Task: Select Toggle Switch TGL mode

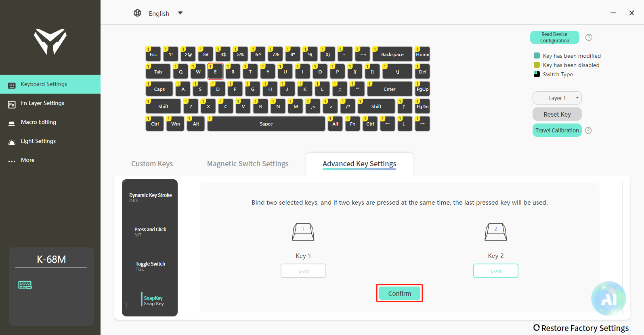Action: tap(150, 266)
